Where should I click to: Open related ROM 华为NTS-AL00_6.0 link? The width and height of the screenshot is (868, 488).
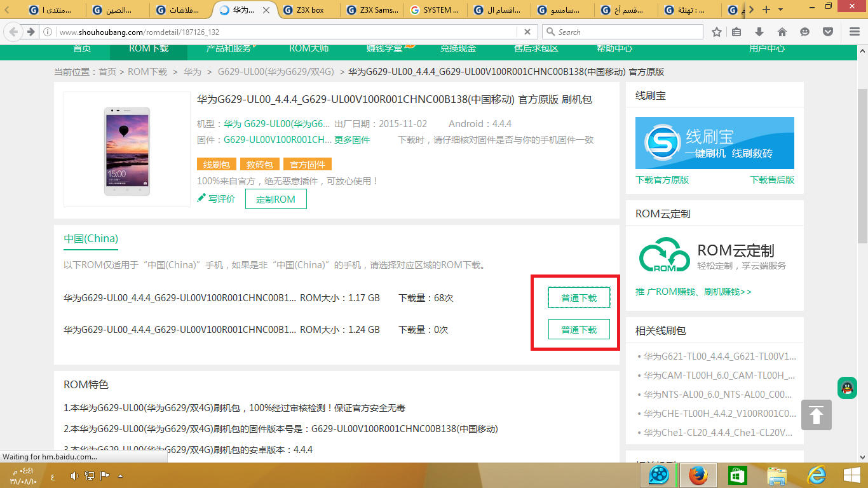coord(718,394)
